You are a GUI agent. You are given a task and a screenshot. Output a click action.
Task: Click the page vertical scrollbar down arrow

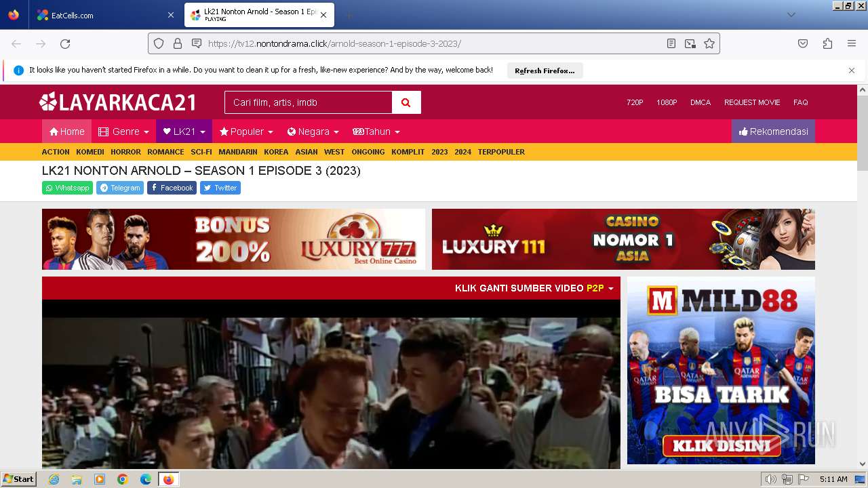pos(863,464)
